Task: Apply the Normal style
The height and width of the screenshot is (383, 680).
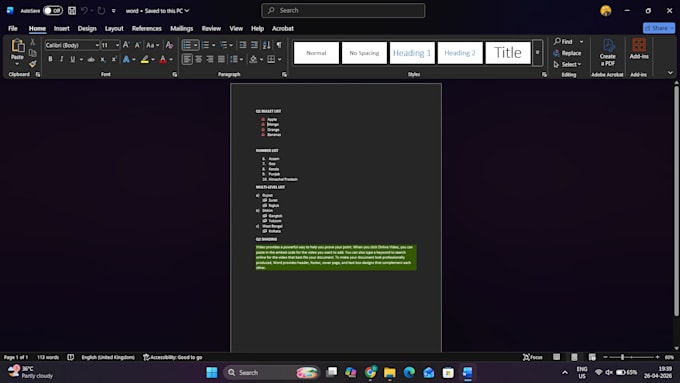Action: tap(316, 53)
